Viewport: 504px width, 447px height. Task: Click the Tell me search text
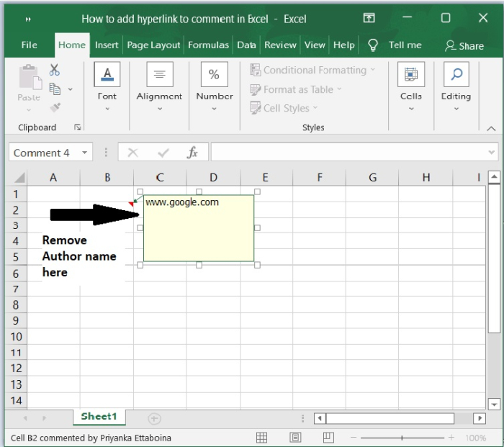(405, 45)
